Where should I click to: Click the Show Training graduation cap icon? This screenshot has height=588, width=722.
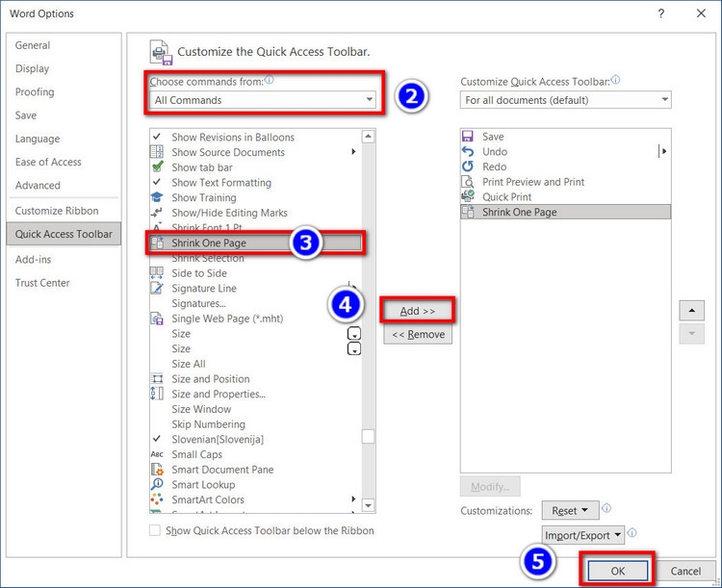(x=157, y=197)
